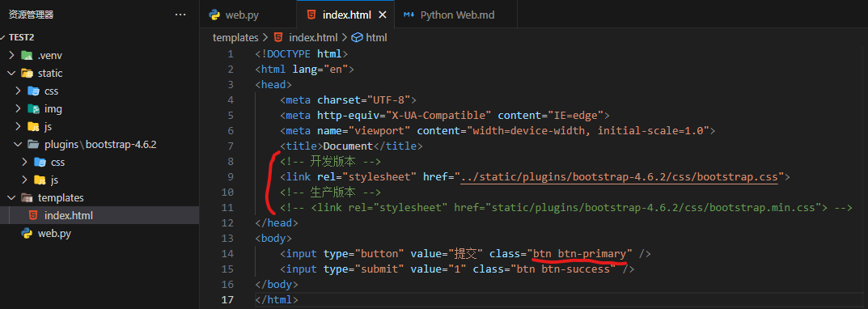
Task: Follow the bootstrap.css href link on line 9
Action: click(x=620, y=177)
